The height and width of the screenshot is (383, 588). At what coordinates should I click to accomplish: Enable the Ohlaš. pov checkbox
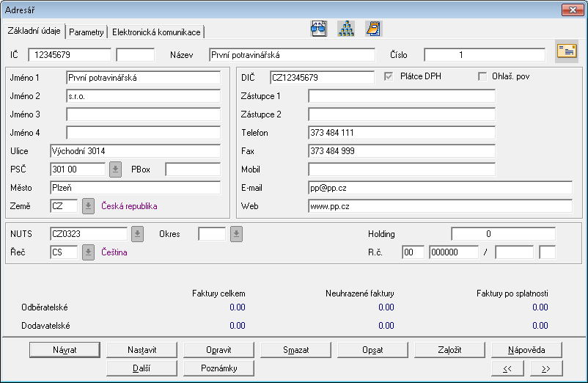click(x=482, y=76)
